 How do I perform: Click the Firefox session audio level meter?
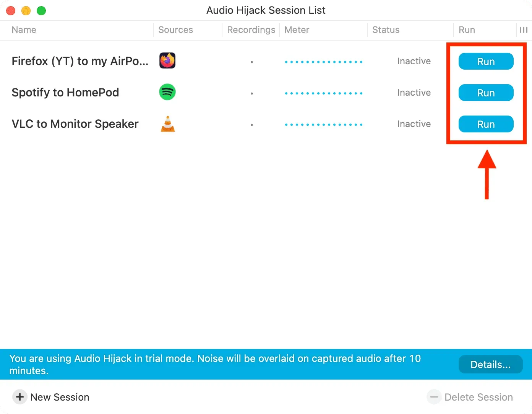pos(323,62)
